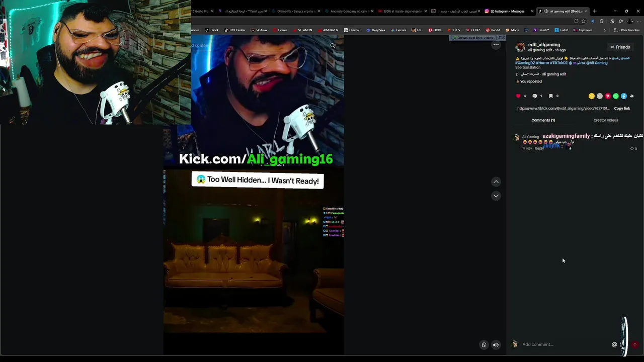Viewport: 644px width, 362px height.
Task: Expand bookmarks overflow chevron
Action: 605,30
